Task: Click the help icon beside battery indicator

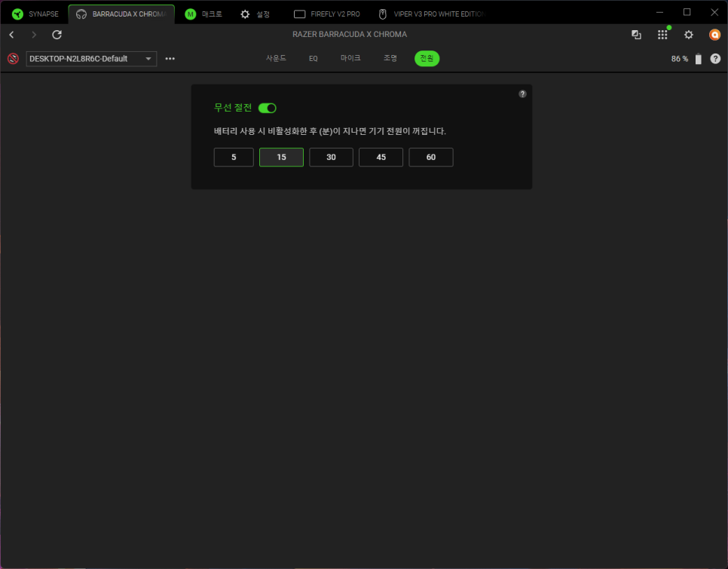Action: (x=715, y=59)
